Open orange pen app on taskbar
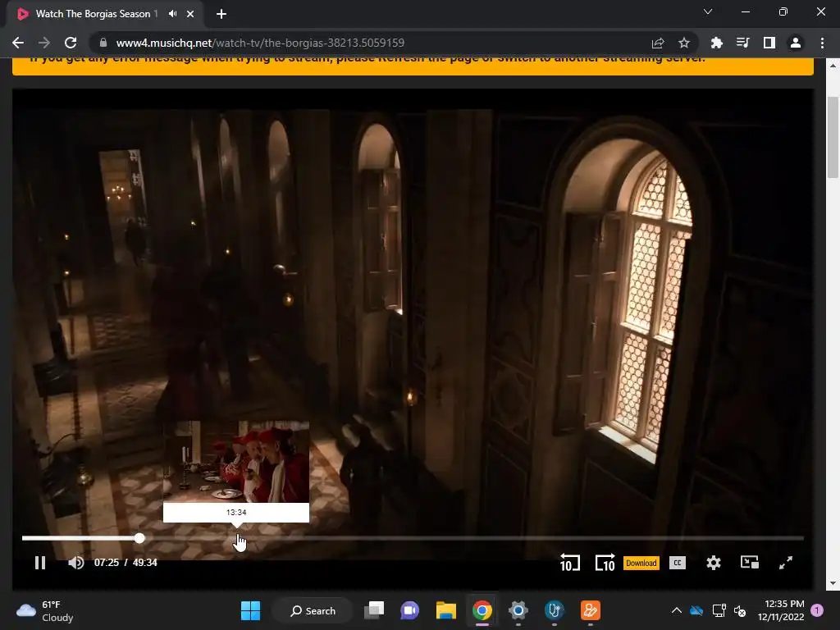The width and height of the screenshot is (840, 630). click(x=591, y=610)
